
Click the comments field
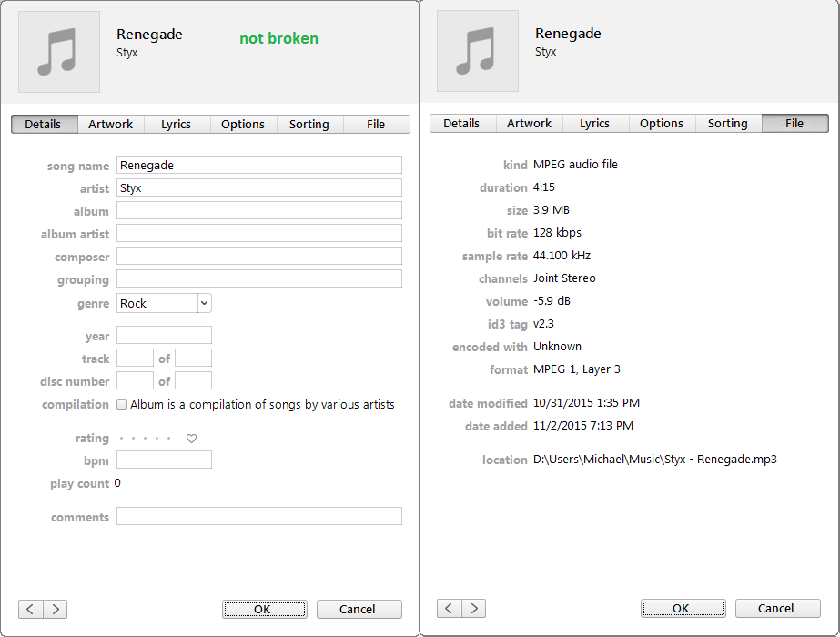tap(259, 517)
